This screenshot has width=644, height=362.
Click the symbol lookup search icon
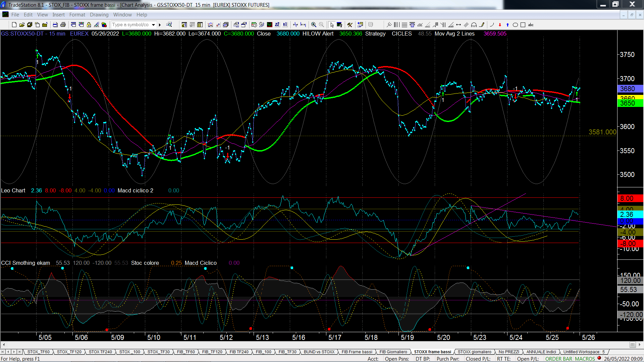click(x=169, y=25)
